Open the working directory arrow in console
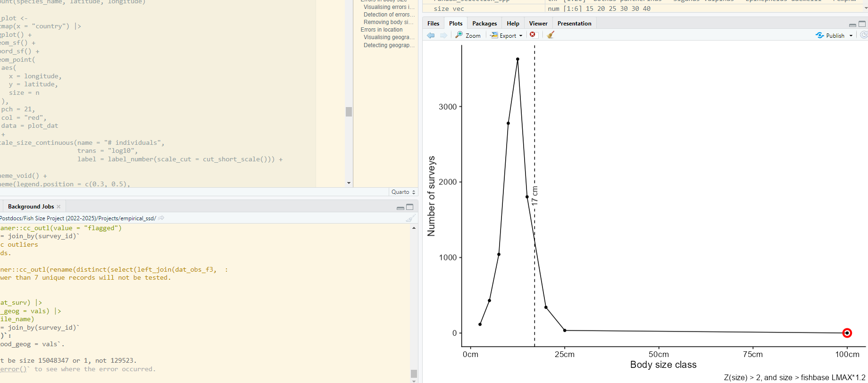This screenshot has height=383, width=868. click(x=161, y=218)
